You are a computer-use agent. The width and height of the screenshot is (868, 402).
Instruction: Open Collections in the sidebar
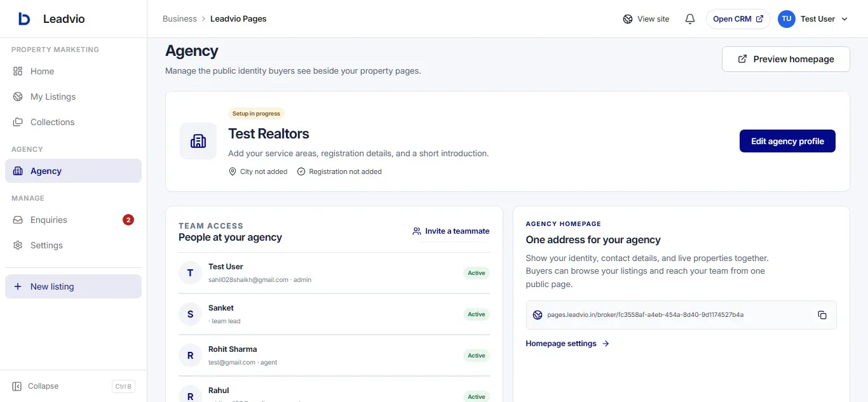coord(73,122)
